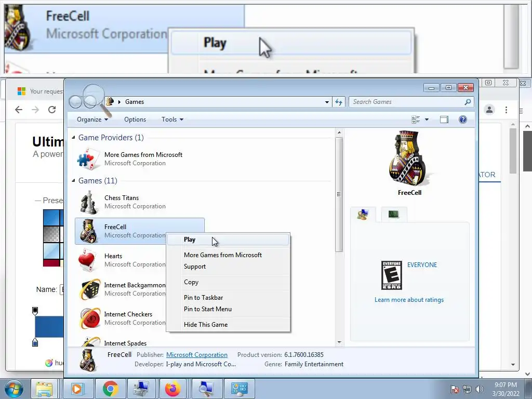Click the blue bottom gradient stop marker
The height and width of the screenshot is (399, 532).
(35, 342)
